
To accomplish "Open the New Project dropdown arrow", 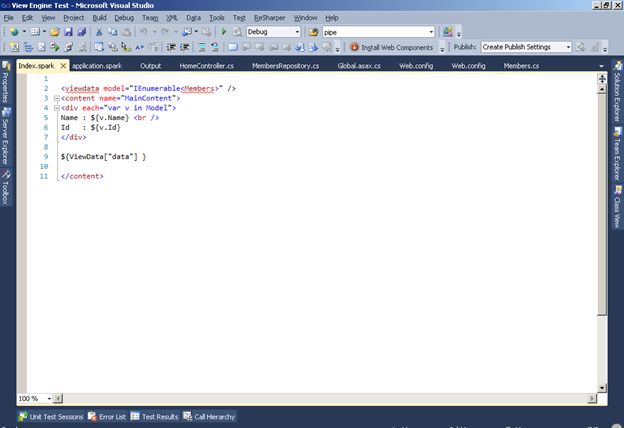I will click(x=24, y=32).
